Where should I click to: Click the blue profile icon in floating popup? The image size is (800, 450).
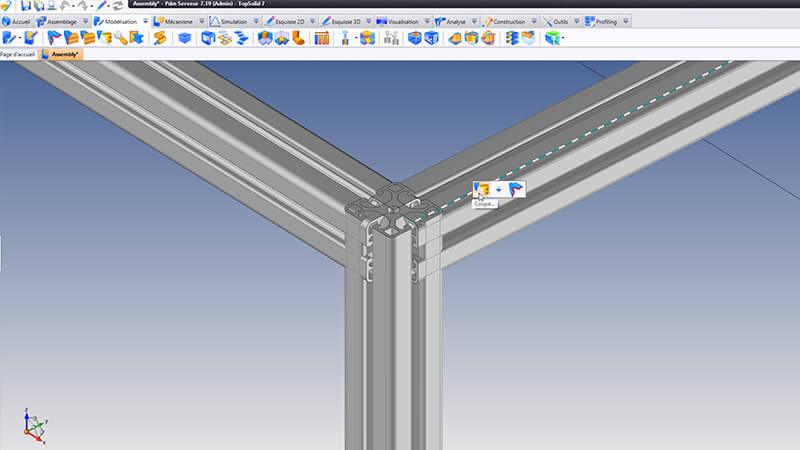(x=514, y=189)
